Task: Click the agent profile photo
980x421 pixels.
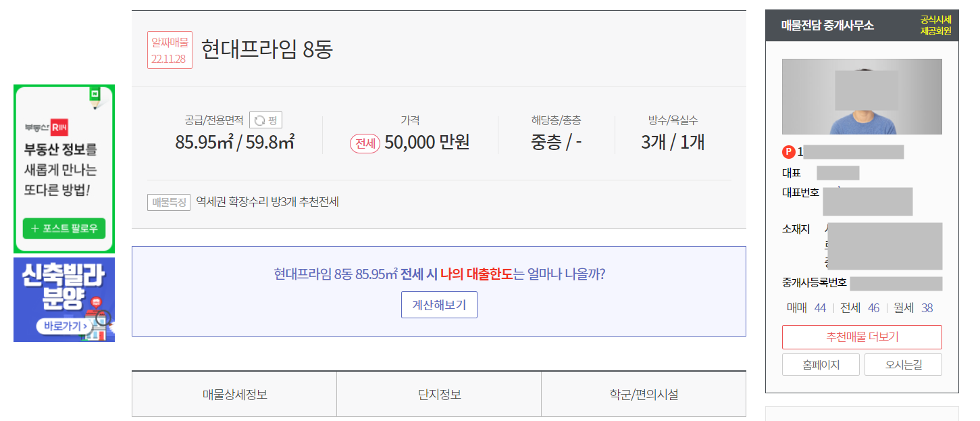Action: tap(862, 97)
